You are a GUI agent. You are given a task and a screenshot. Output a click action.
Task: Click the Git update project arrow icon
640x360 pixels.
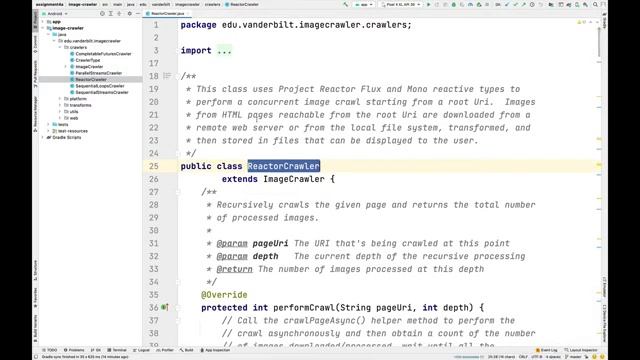507,4
